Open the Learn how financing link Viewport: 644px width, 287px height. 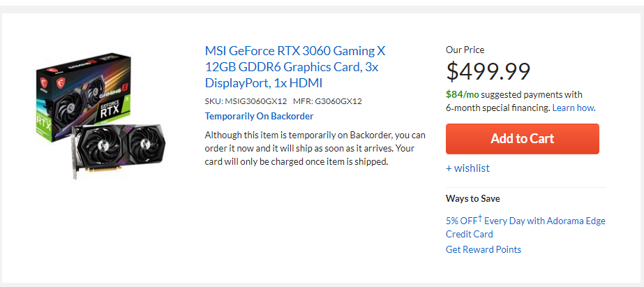pyautogui.click(x=574, y=108)
